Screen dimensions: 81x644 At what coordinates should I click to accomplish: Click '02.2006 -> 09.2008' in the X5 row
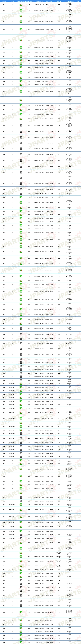39,612
